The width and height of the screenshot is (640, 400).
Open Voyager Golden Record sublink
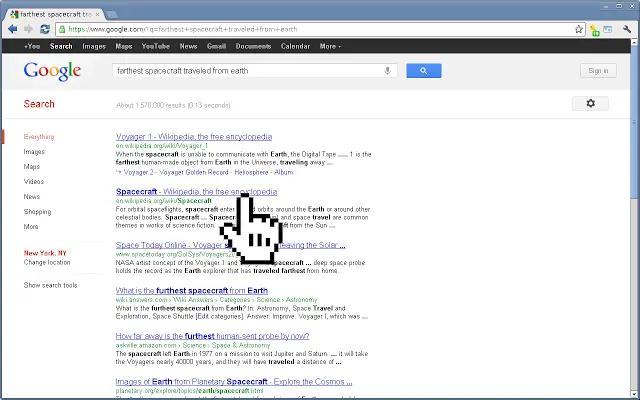pos(193,172)
